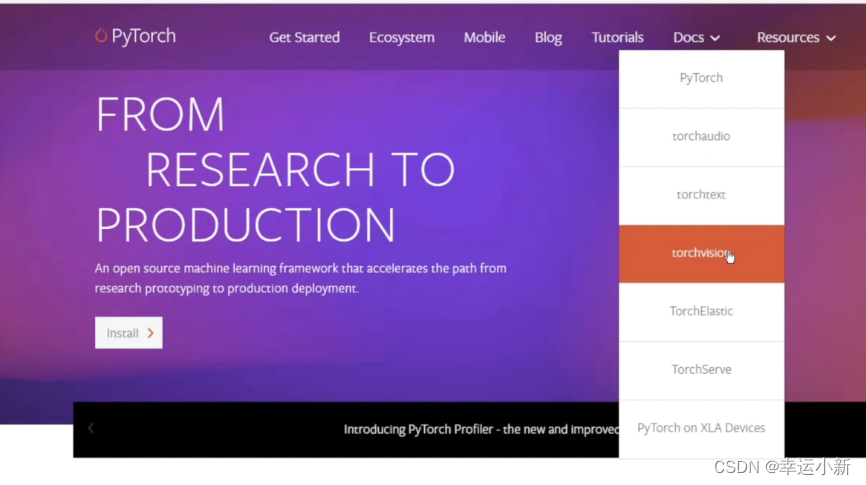Click the Install button

tap(129, 333)
